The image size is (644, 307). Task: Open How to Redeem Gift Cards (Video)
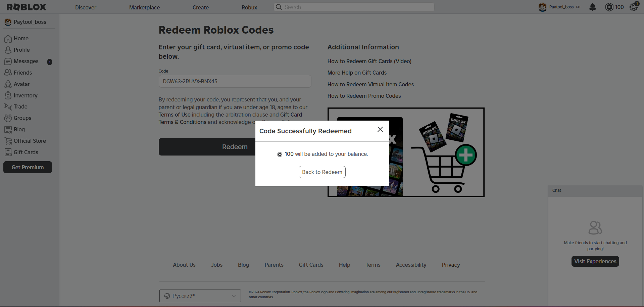[369, 61]
